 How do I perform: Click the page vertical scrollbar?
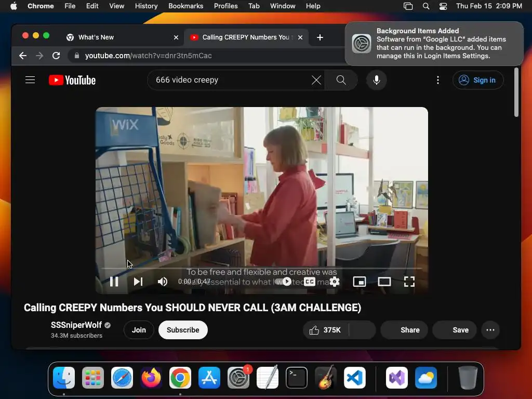click(x=516, y=92)
